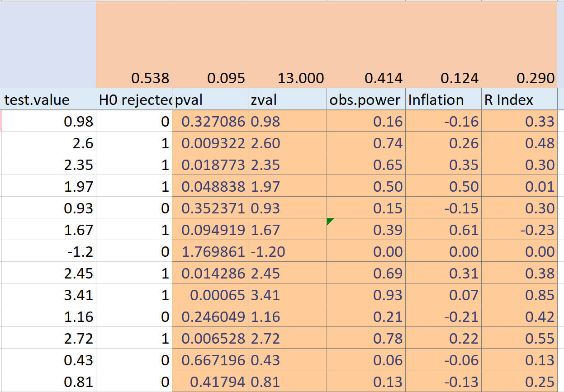Click the test.value cell showing -1.2
Screen dimensions: 564x392
click(48, 252)
